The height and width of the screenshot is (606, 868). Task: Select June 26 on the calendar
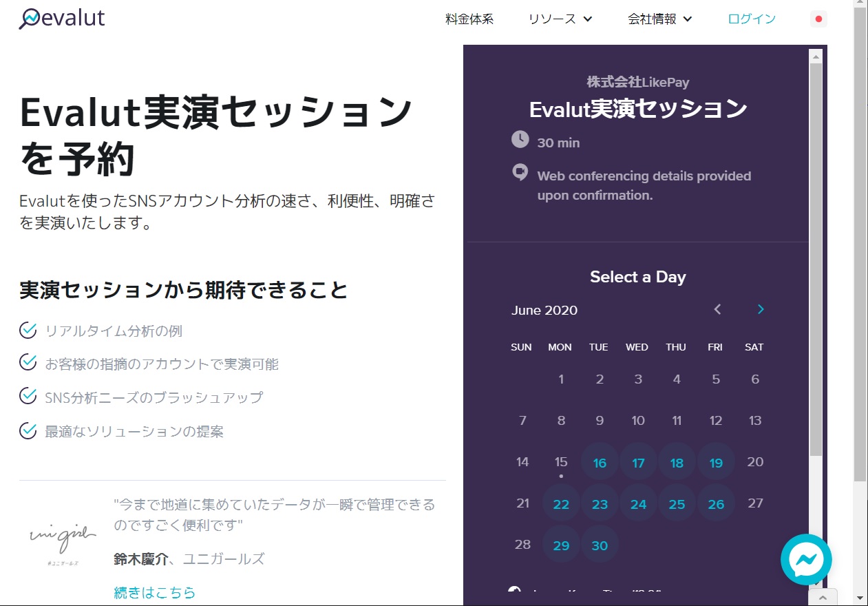click(716, 504)
